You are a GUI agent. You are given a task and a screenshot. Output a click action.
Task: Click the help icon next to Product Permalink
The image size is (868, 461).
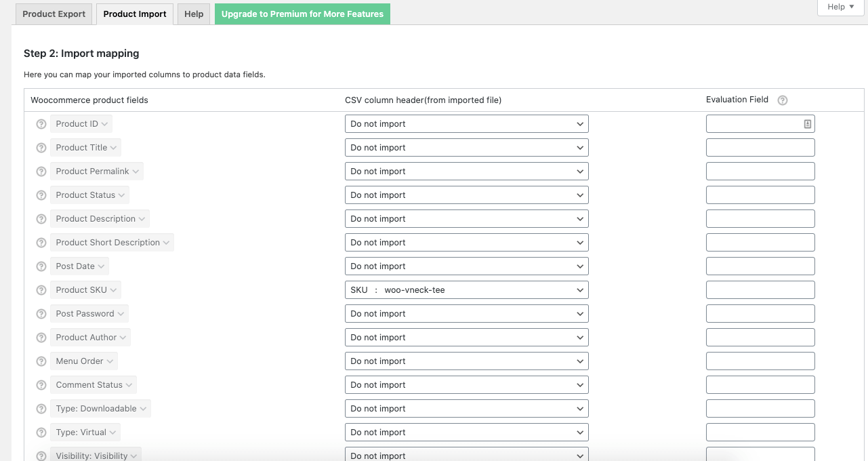click(41, 171)
